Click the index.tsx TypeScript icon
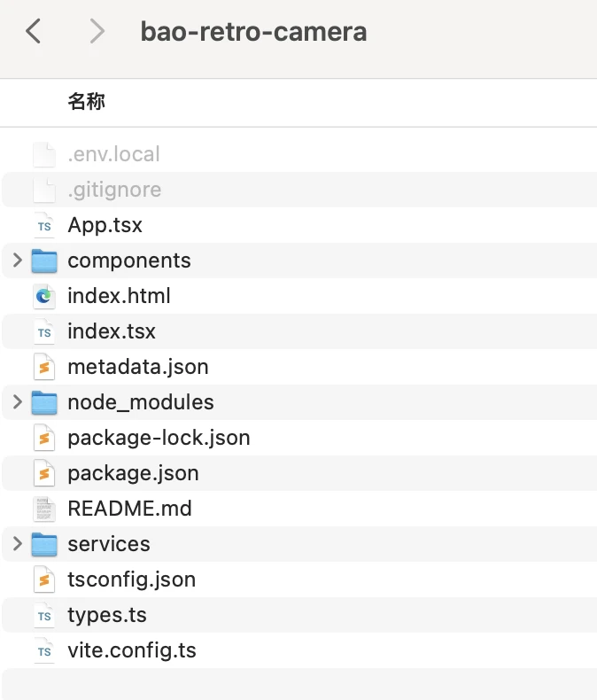The height and width of the screenshot is (700, 597). pos(44,331)
